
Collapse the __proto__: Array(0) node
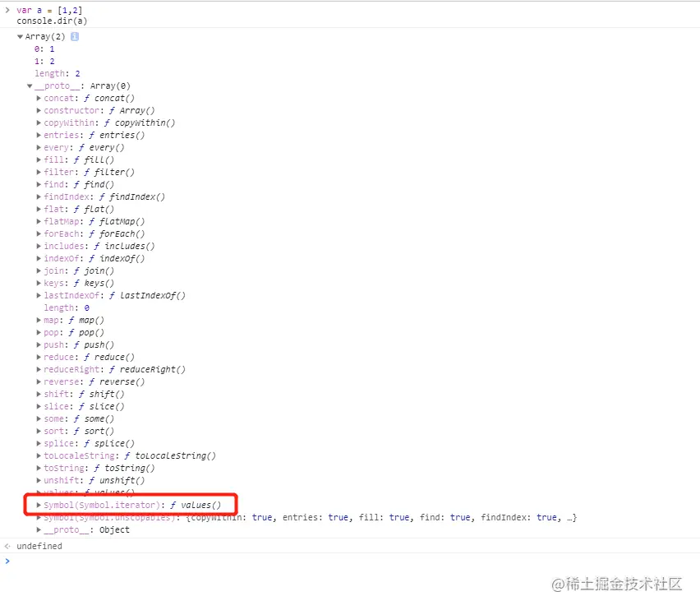tap(30, 85)
